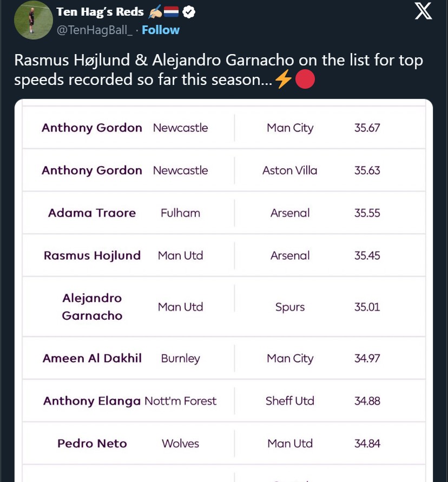Click the X logo icon

coord(424,12)
